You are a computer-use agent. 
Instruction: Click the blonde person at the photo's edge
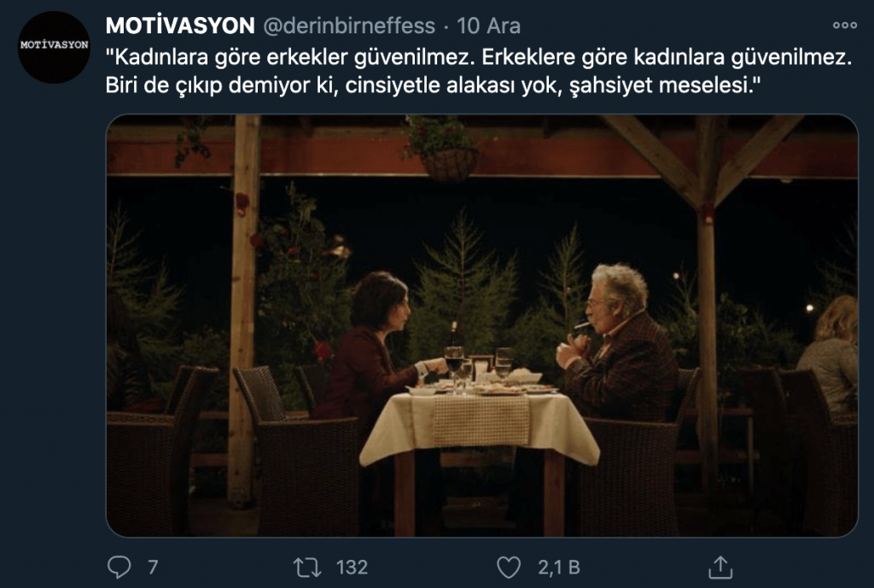pos(830,354)
